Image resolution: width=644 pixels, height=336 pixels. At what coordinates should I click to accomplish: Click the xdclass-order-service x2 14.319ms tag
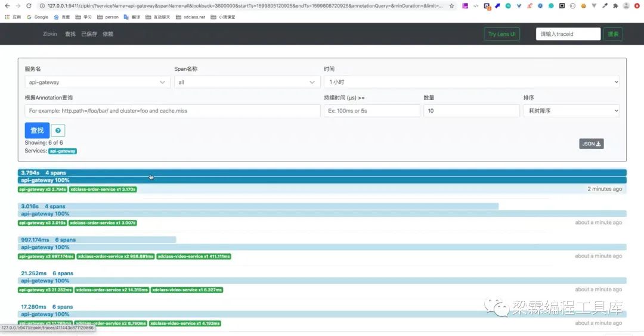click(112, 290)
